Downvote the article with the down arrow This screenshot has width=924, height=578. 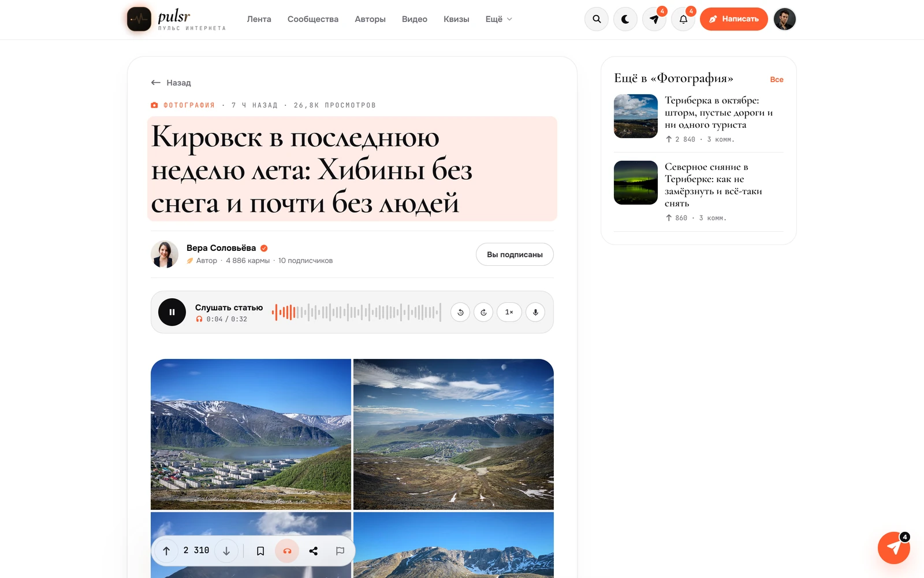point(226,551)
